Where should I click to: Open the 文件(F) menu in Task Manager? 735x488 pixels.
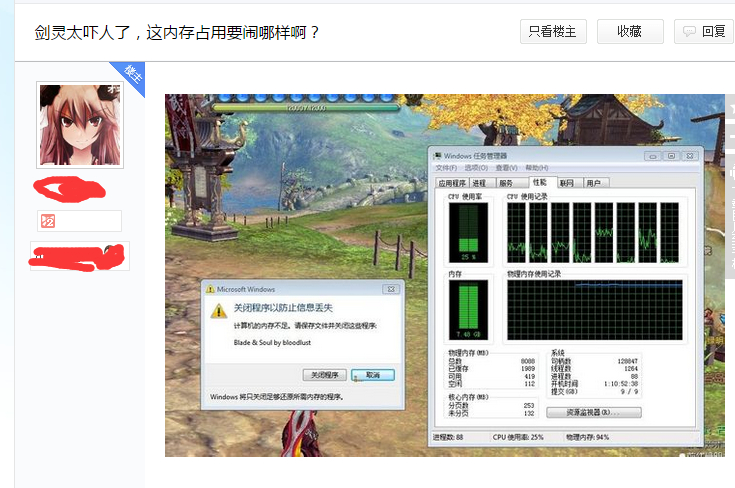(446, 168)
